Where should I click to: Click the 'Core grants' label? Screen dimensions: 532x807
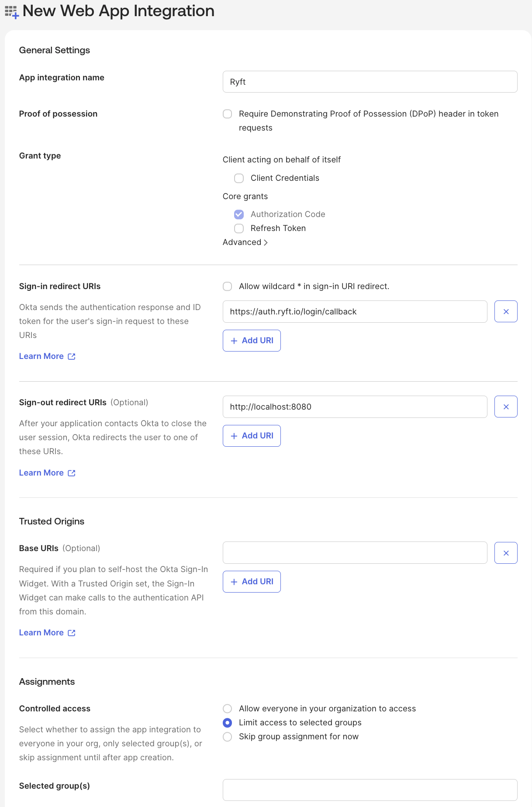[245, 197]
